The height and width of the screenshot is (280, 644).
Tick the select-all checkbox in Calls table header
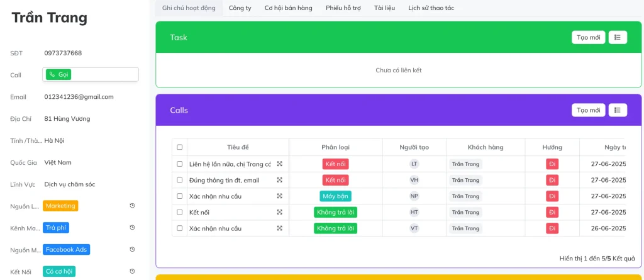[x=180, y=147]
